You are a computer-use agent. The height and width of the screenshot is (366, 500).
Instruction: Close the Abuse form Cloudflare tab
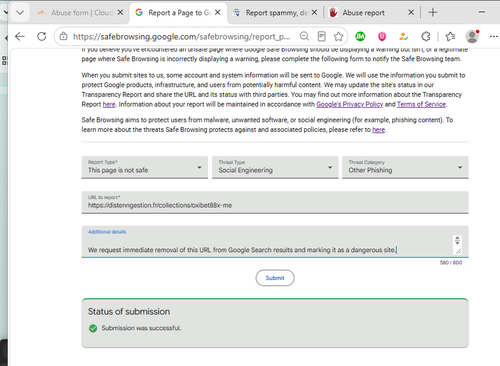tap(120, 12)
